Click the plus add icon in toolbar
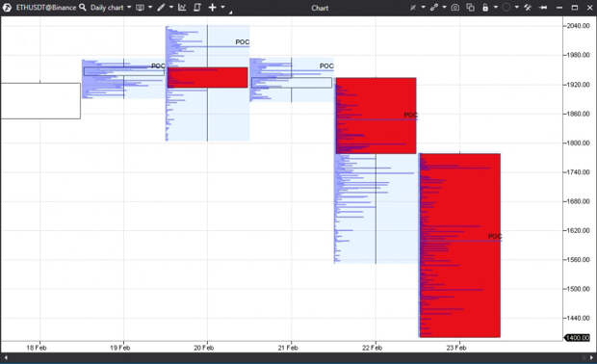This screenshot has width=597, height=364. [x=213, y=8]
